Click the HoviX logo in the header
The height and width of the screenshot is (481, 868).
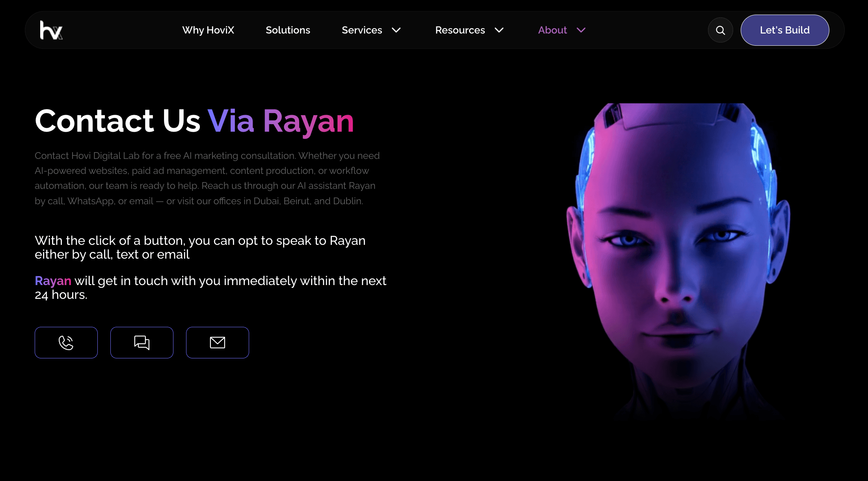click(x=51, y=30)
